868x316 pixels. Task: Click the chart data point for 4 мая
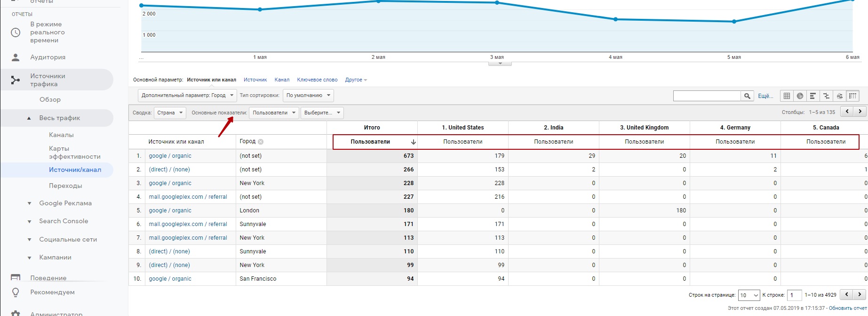pos(616,19)
